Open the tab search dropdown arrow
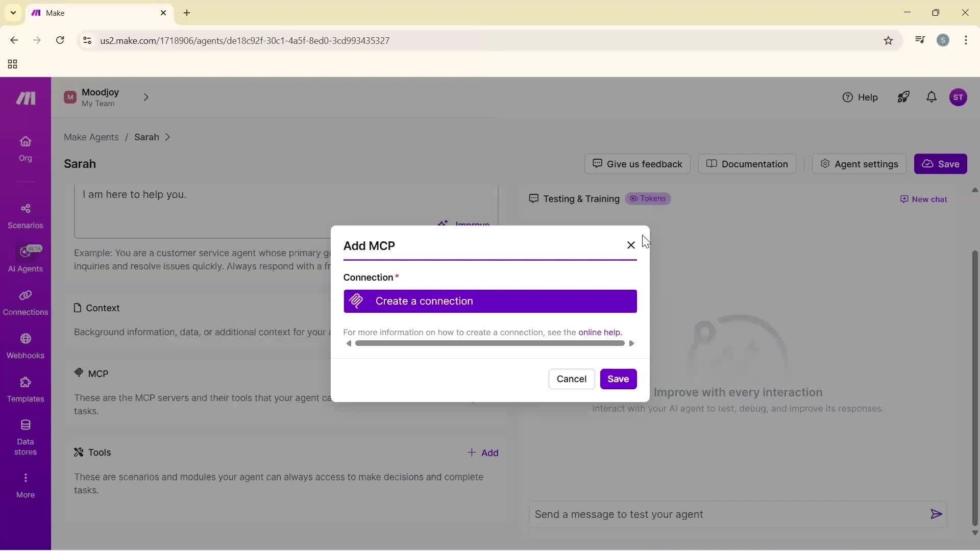The width and height of the screenshot is (980, 551). (x=13, y=13)
